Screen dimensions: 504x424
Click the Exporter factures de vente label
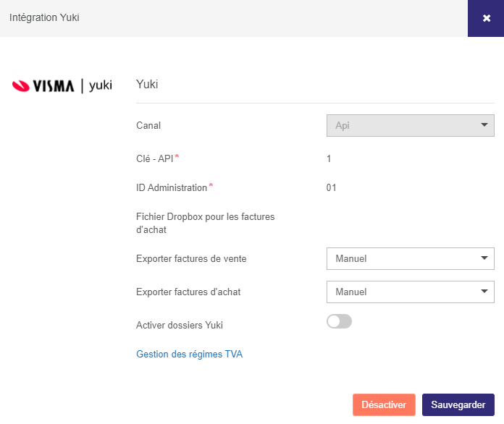coord(191,258)
